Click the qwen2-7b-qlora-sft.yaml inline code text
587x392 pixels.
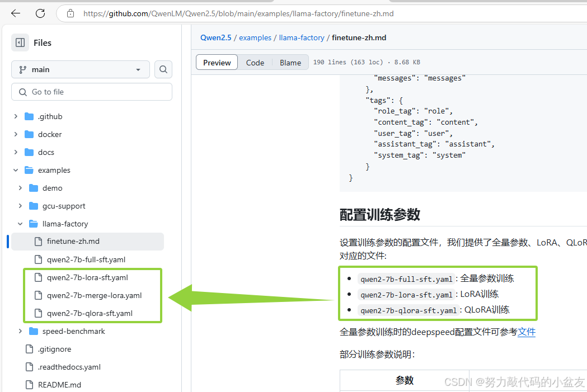click(x=408, y=310)
